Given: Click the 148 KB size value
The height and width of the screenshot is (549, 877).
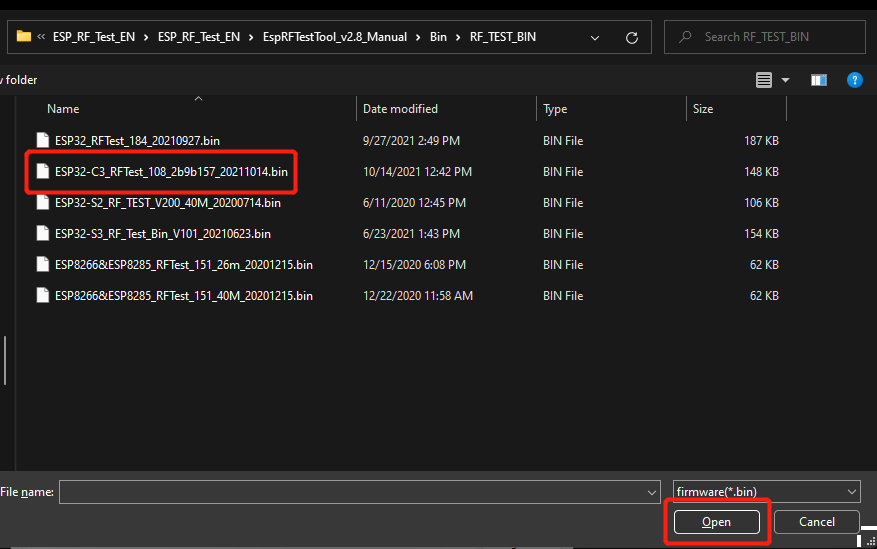Looking at the screenshot, I should click(761, 172).
